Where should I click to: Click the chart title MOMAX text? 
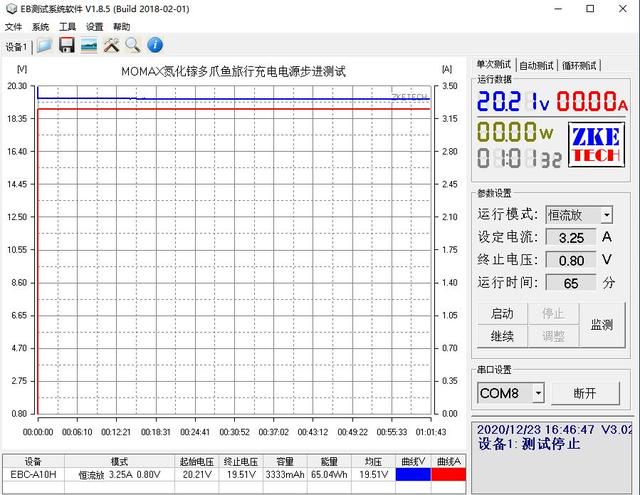pos(233,72)
